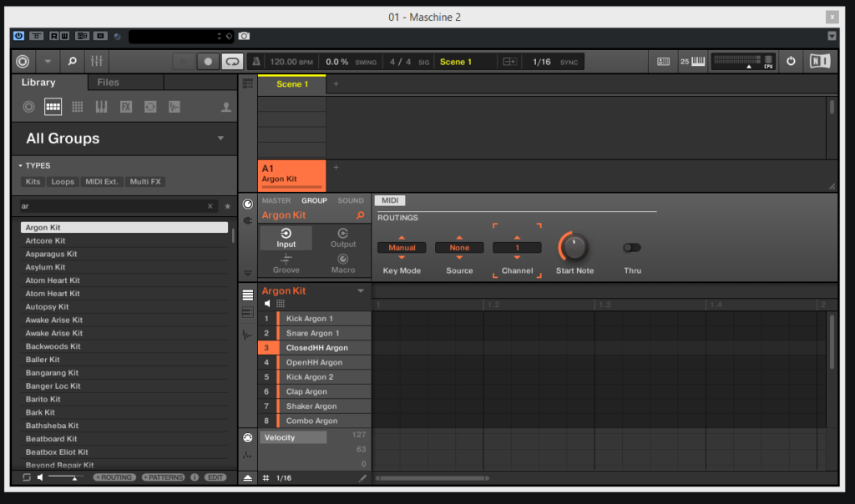Image resolution: width=855 pixels, height=504 pixels.
Task: Click the +PATTERNS button
Action: click(x=163, y=477)
